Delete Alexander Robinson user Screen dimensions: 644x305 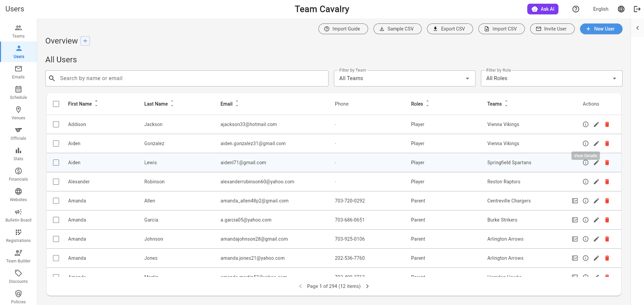607,182
